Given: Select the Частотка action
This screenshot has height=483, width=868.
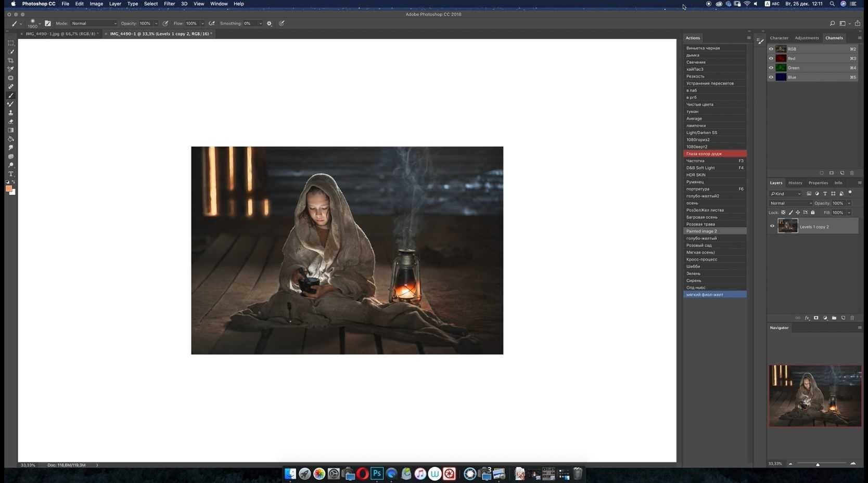Looking at the screenshot, I should click(714, 161).
